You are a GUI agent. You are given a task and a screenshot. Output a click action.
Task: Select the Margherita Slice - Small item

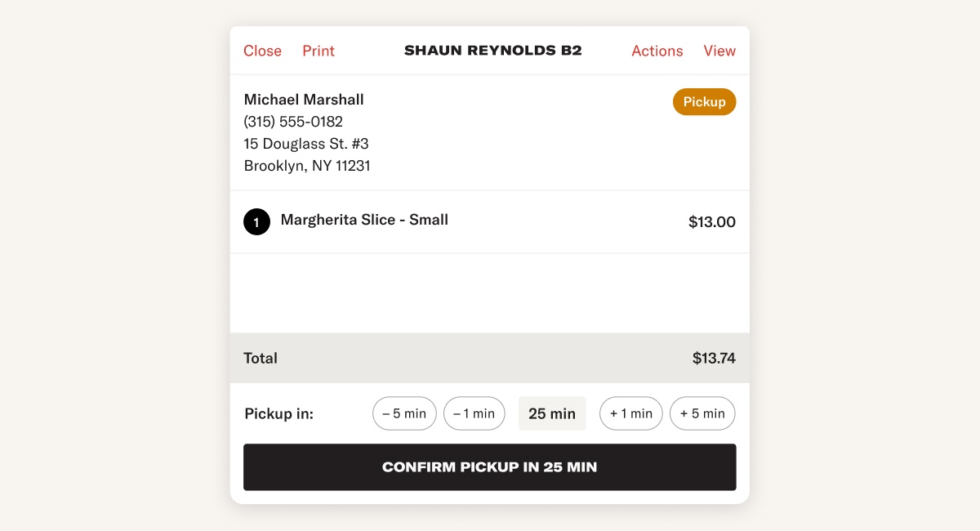pos(364,220)
